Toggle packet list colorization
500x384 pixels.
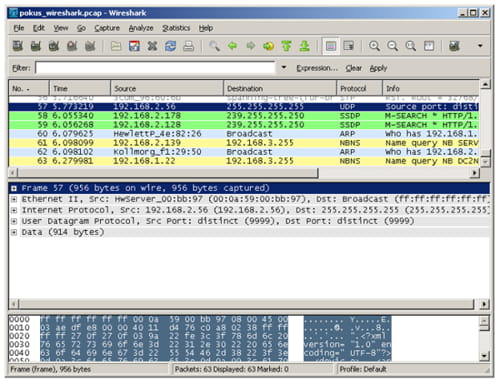pyautogui.click(x=331, y=46)
